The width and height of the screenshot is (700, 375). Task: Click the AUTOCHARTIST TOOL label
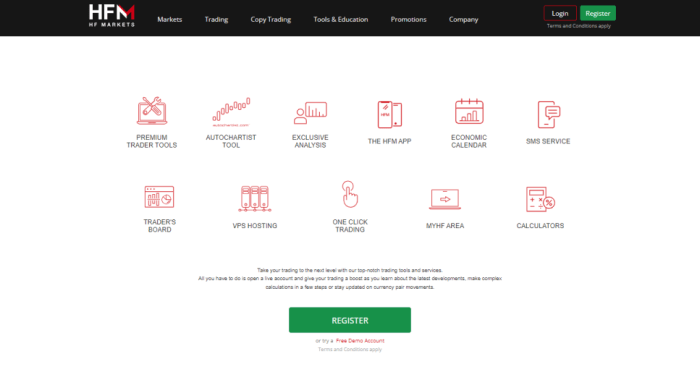click(231, 142)
